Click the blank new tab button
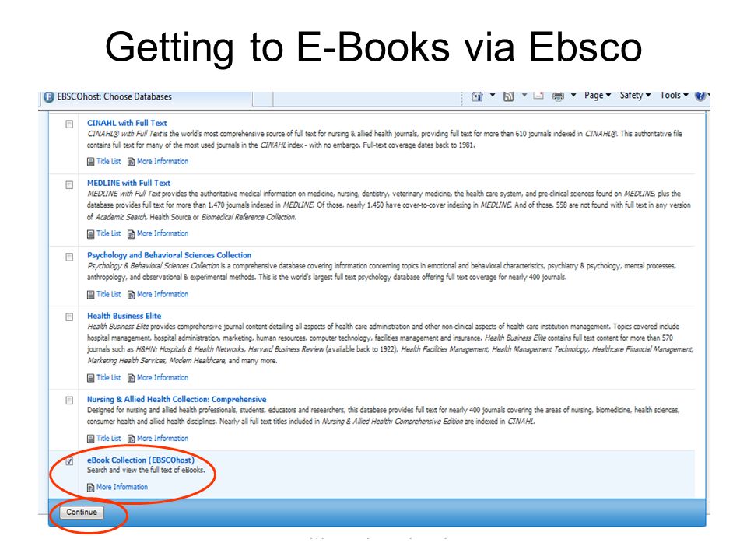The width and height of the screenshot is (747, 560). 262,98
